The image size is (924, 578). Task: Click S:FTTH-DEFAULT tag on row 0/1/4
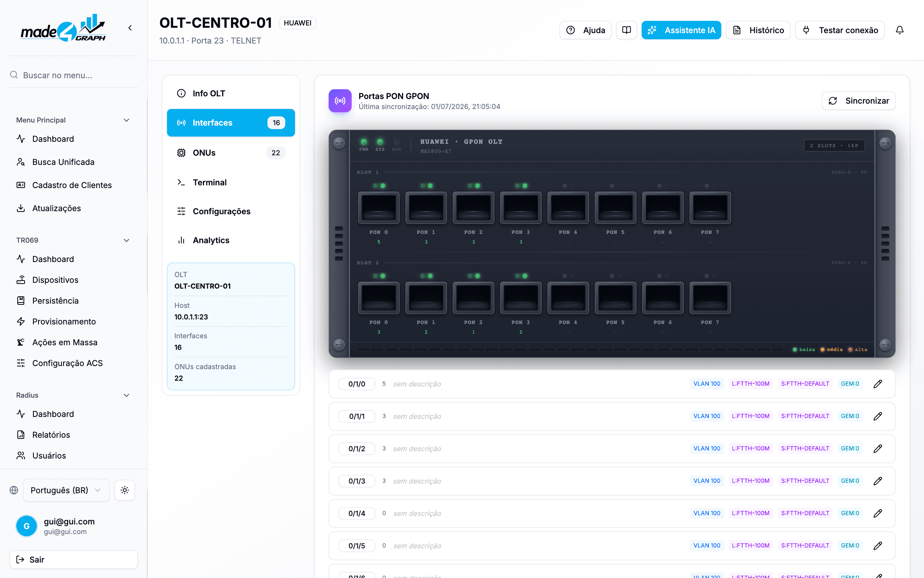coord(805,513)
